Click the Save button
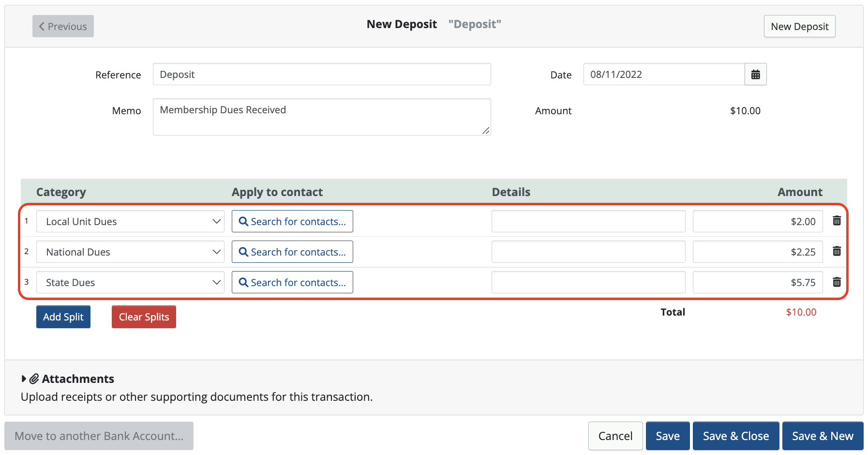 tap(668, 436)
